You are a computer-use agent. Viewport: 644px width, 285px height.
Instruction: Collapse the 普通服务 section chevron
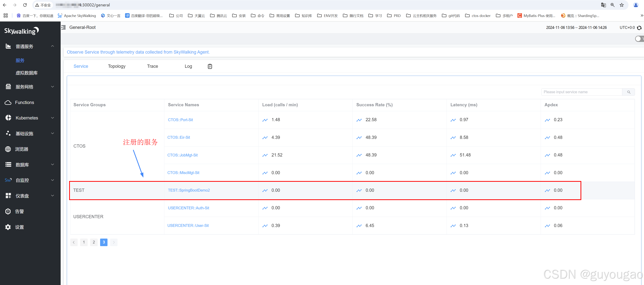pos(53,46)
